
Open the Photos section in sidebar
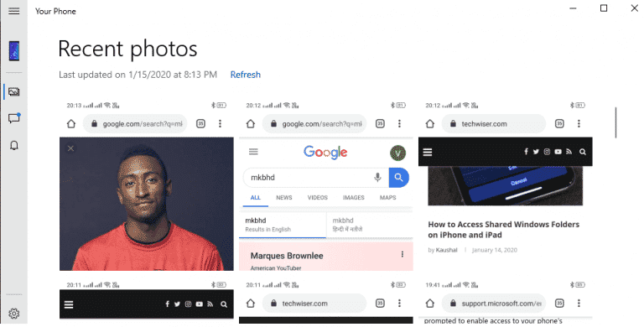click(x=14, y=91)
